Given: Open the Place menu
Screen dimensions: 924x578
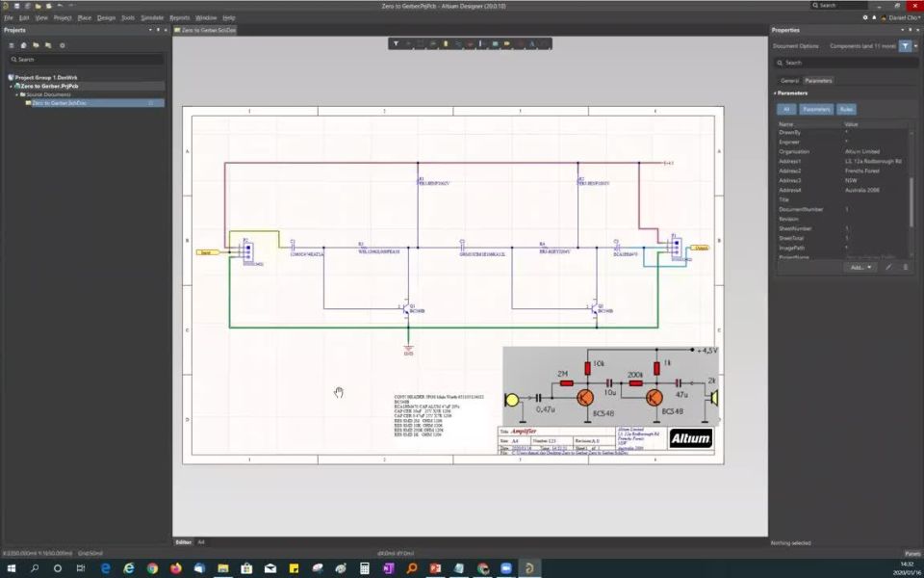Looking at the screenshot, I should [85, 17].
